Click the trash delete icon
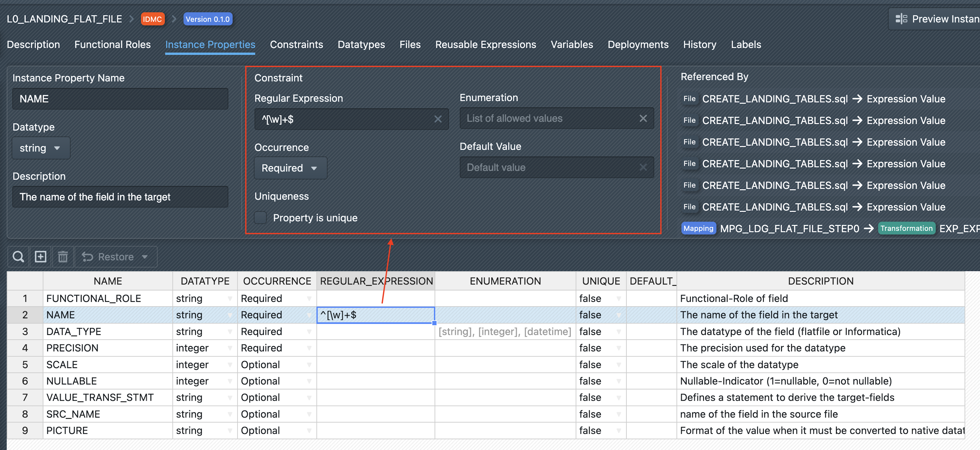Viewport: 980px width, 450px height. click(x=63, y=257)
